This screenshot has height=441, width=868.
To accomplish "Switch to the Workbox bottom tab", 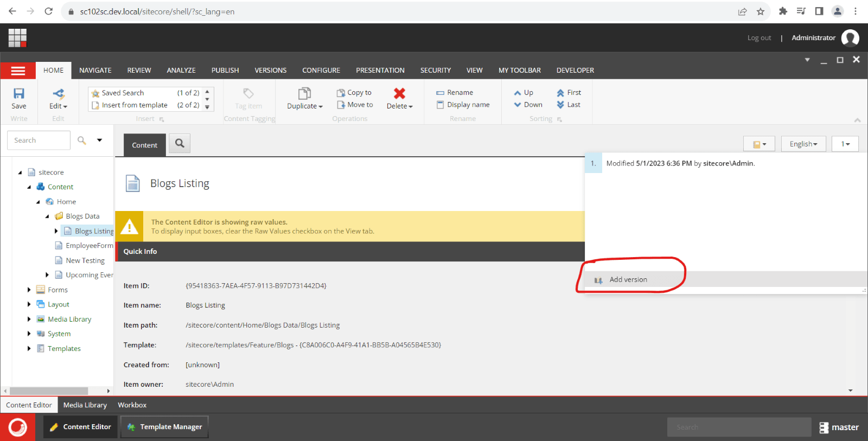I will coord(132,405).
